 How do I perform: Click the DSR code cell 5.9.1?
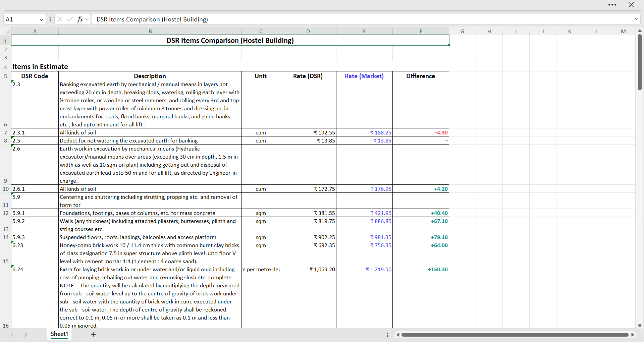pos(35,213)
